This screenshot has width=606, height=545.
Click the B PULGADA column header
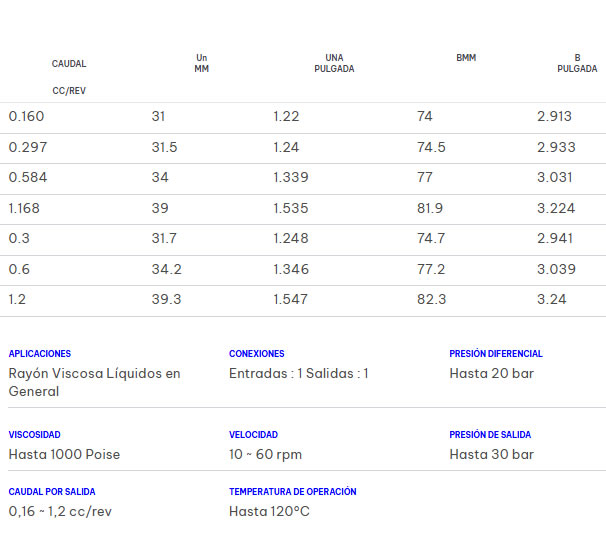(x=577, y=63)
